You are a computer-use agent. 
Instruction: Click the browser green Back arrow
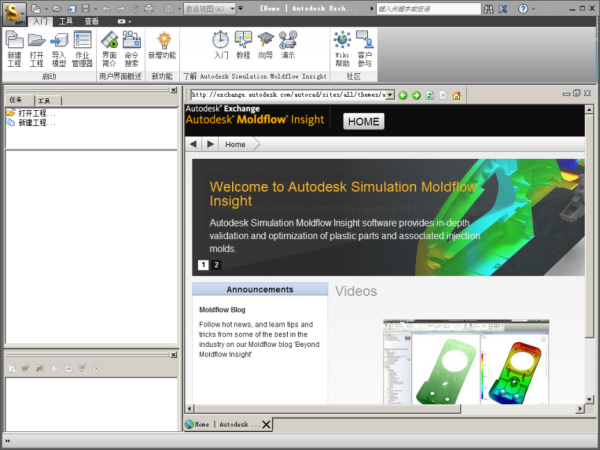(403, 95)
